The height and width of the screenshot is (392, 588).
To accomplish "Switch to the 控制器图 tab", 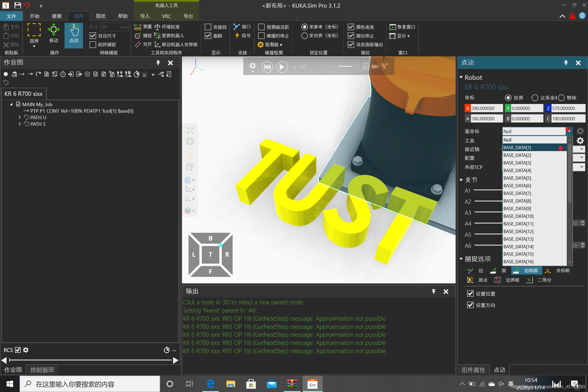I will (42, 370).
